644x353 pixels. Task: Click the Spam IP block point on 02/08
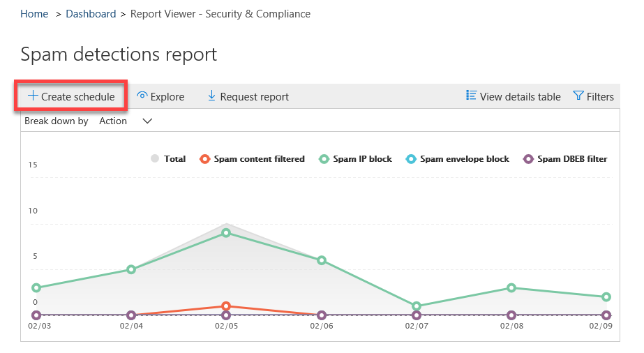pyautogui.click(x=511, y=288)
